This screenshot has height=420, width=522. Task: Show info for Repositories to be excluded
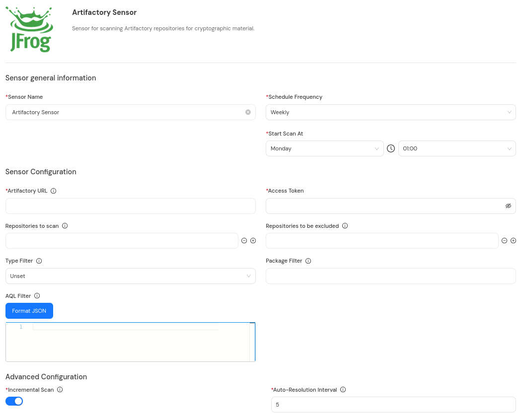[x=345, y=226]
